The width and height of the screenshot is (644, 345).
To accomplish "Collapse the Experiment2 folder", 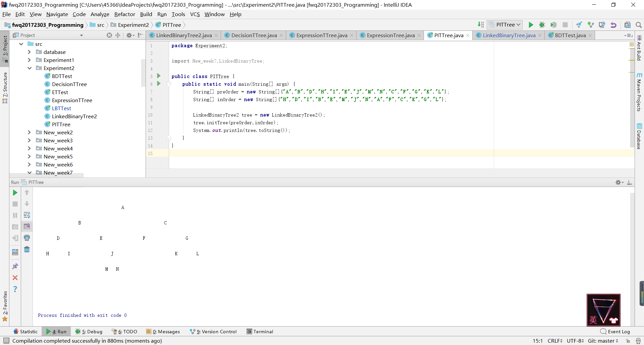I will click(x=29, y=68).
